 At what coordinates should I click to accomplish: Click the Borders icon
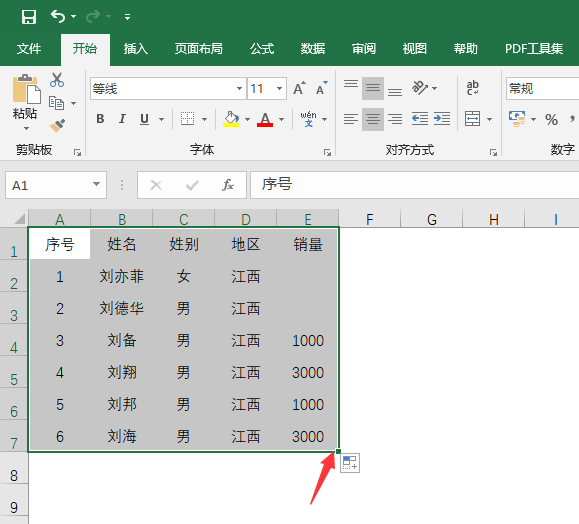point(187,119)
